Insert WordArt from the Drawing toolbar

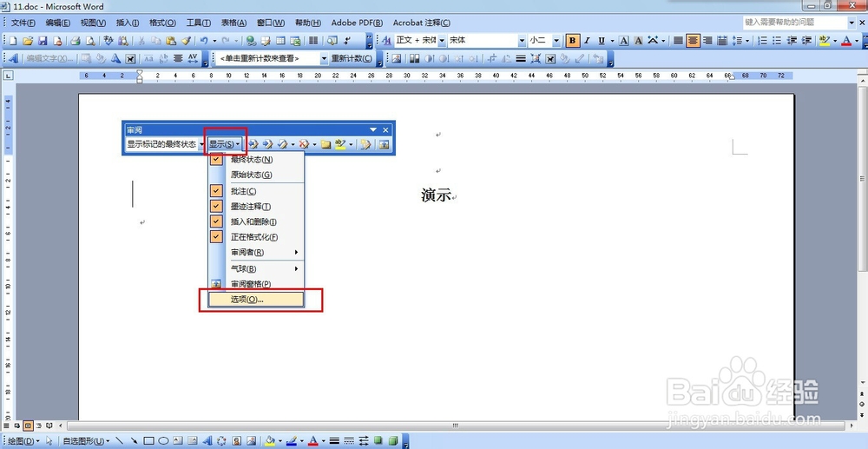pos(207,441)
